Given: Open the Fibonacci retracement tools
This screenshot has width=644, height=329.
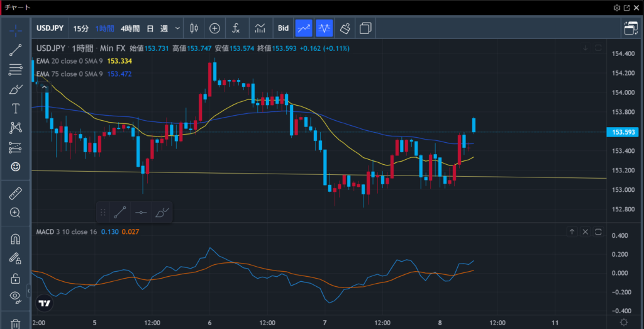Looking at the screenshot, I should coord(16,70).
